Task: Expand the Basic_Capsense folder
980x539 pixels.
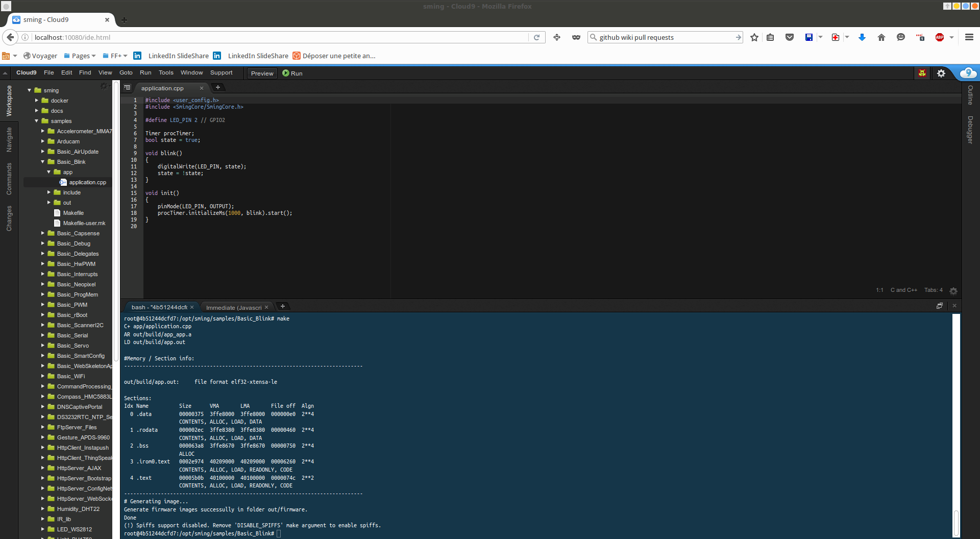Action: 43,233
